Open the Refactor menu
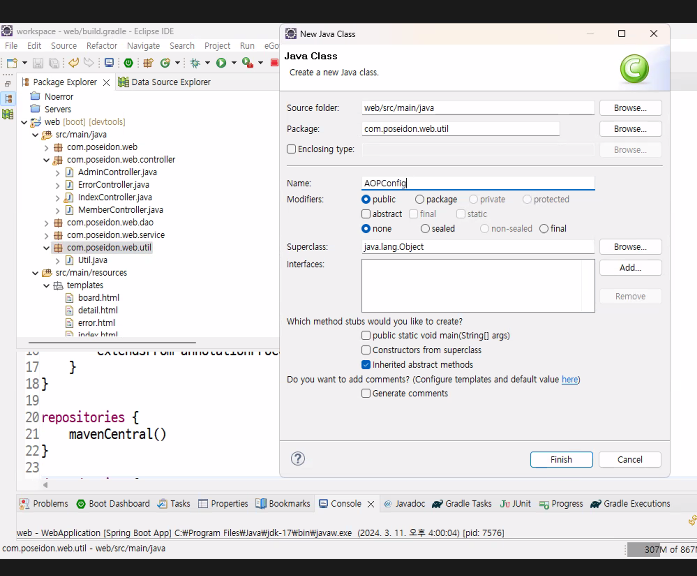Image resolution: width=697 pixels, height=576 pixels. pos(101,46)
